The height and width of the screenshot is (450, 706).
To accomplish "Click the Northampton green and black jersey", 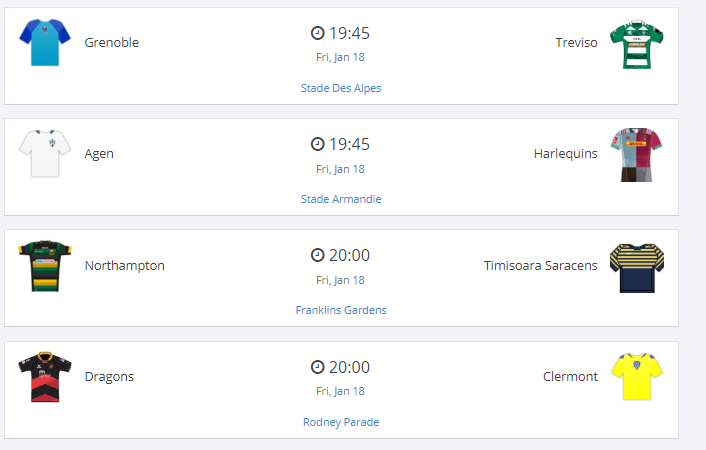I will point(44,265).
